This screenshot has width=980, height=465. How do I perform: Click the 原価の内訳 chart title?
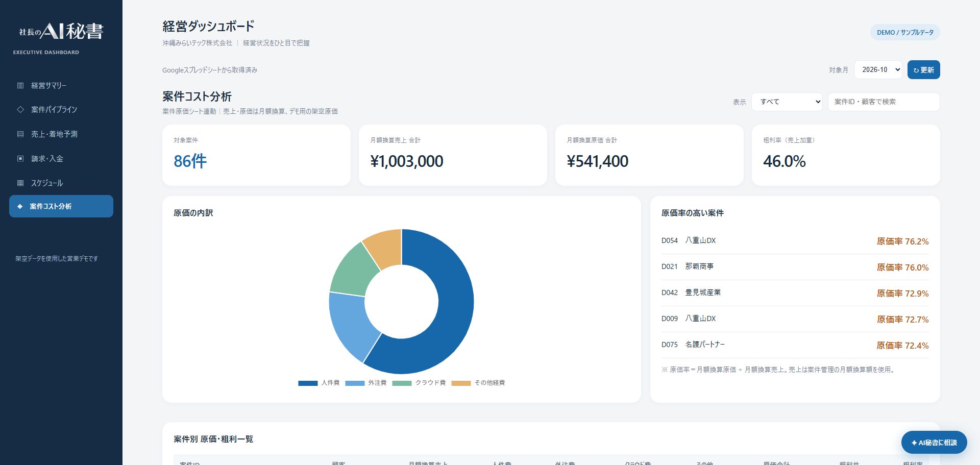193,213
